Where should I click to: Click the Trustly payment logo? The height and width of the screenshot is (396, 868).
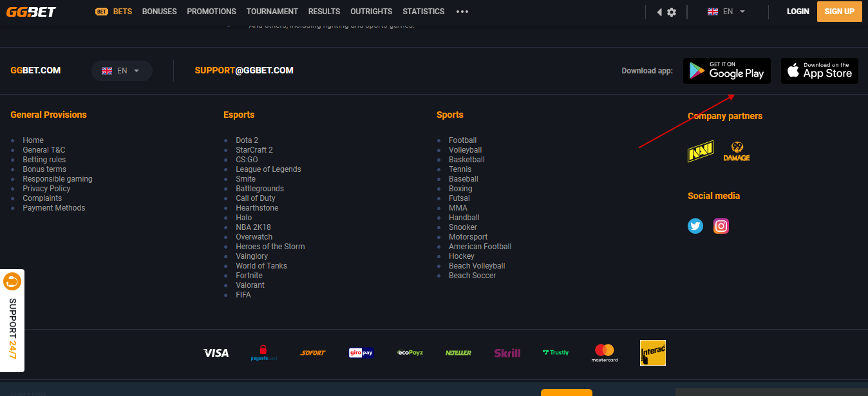(x=556, y=353)
